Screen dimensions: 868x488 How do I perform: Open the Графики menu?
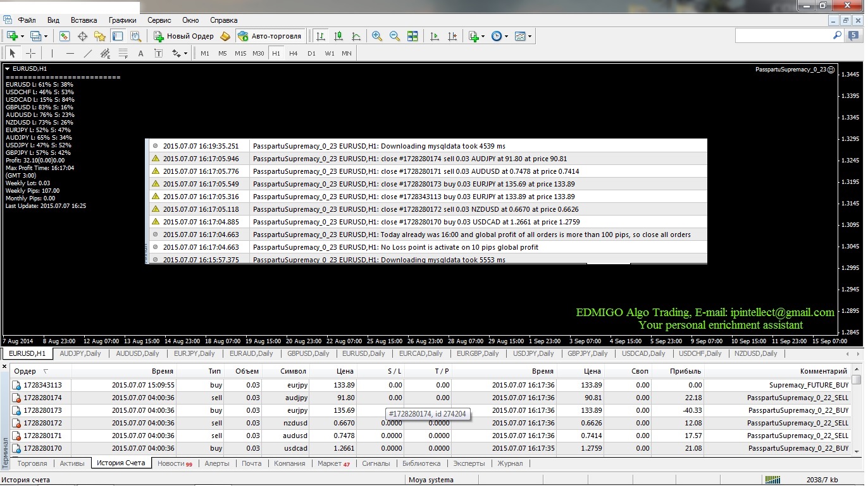click(122, 20)
